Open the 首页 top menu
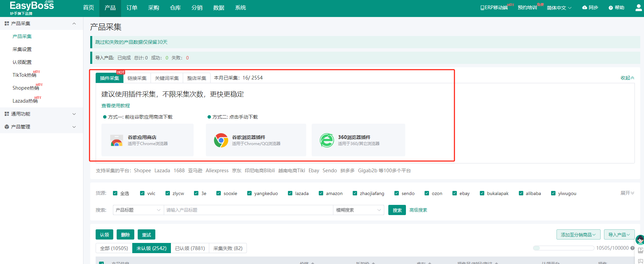 click(x=89, y=8)
